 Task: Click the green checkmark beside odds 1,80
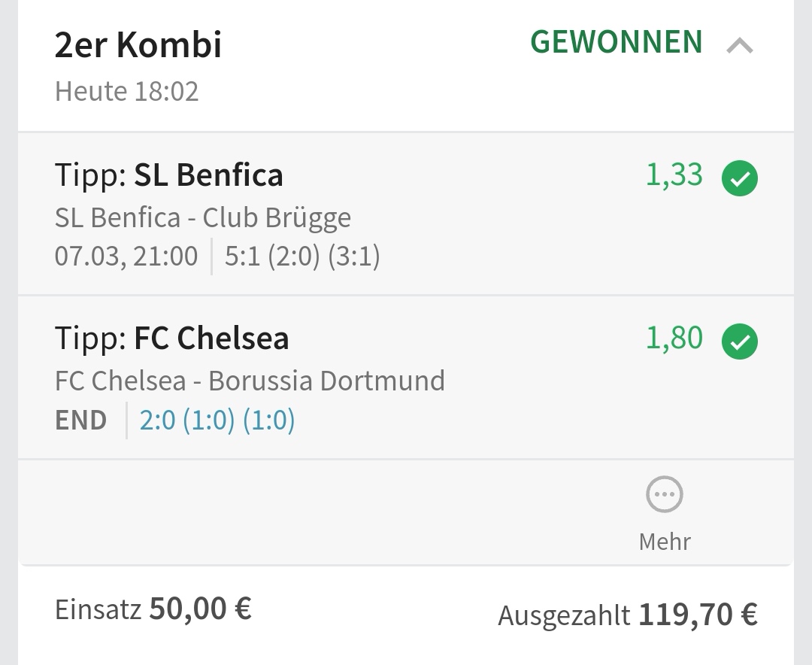tap(740, 341)
